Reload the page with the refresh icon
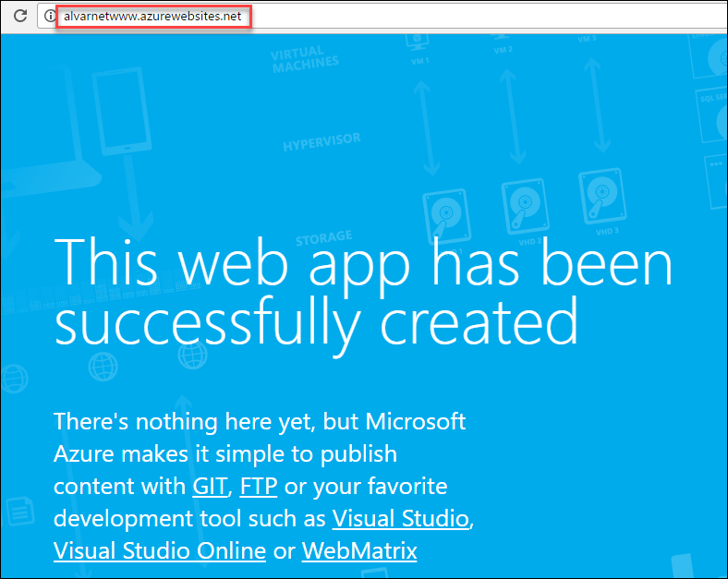Viewport: 728px width, 579px height. click(20, 16)
